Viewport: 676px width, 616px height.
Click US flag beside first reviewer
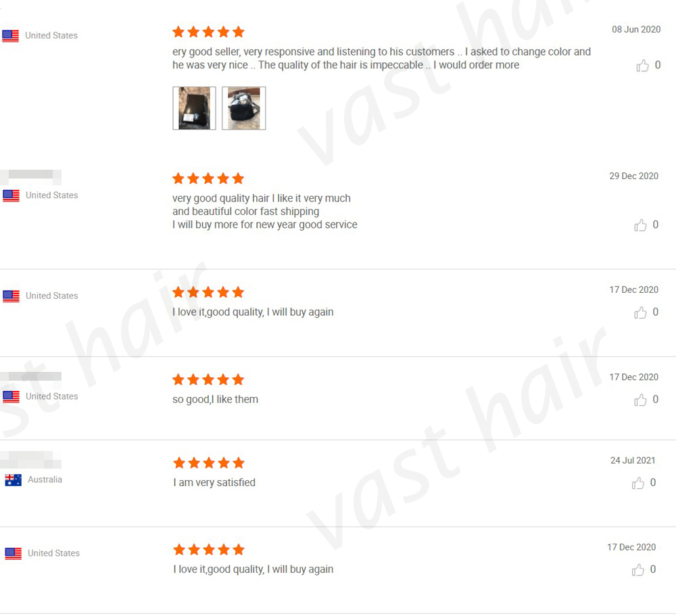tap(10, 36)
